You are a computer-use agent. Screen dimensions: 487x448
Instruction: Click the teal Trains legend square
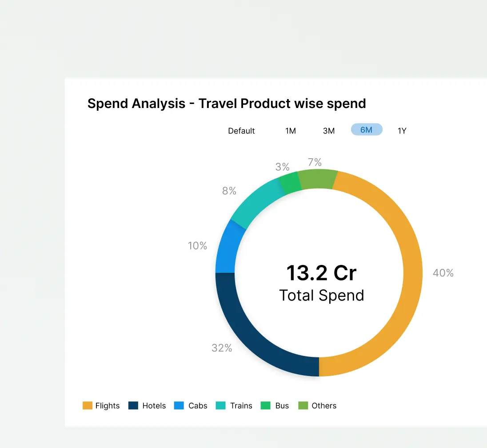pos(221,405)
